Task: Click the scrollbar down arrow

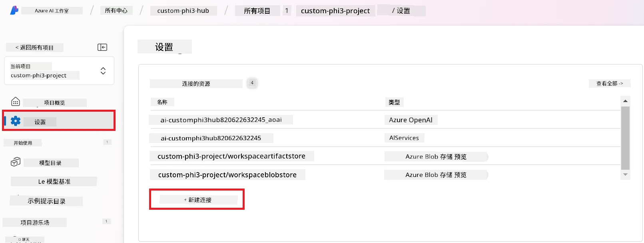Action: [625, 175]
